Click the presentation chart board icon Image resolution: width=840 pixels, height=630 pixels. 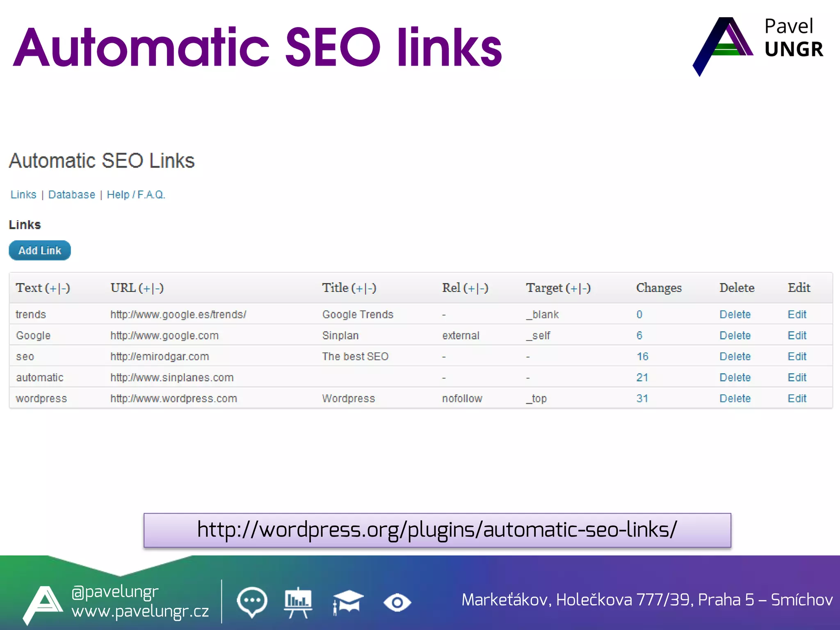[x=298, y=602]
